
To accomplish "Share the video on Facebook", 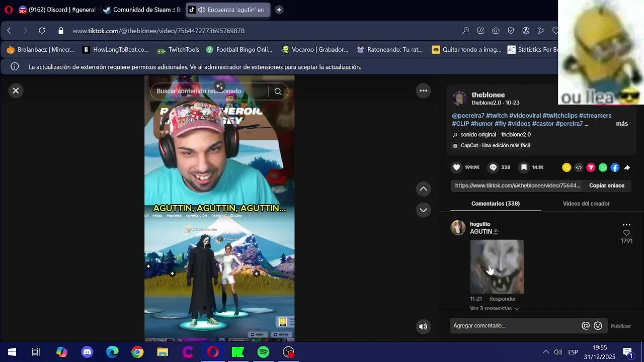I will pos(615,167).
